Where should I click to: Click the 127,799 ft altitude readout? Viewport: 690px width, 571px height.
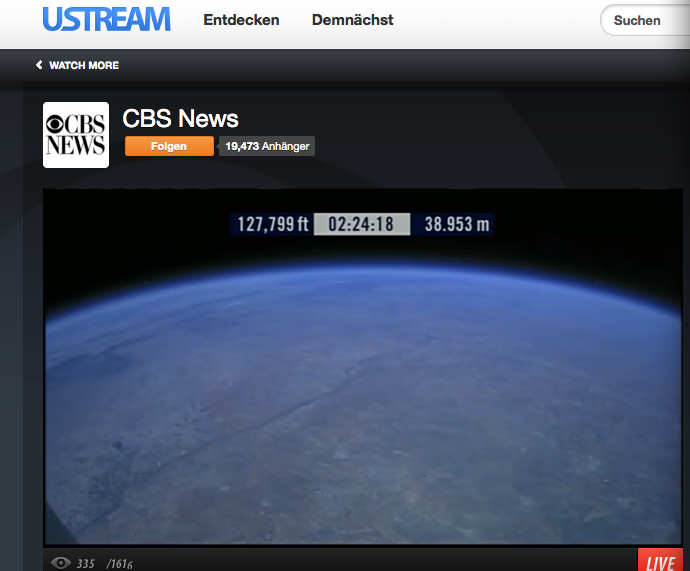click(273, 224)
